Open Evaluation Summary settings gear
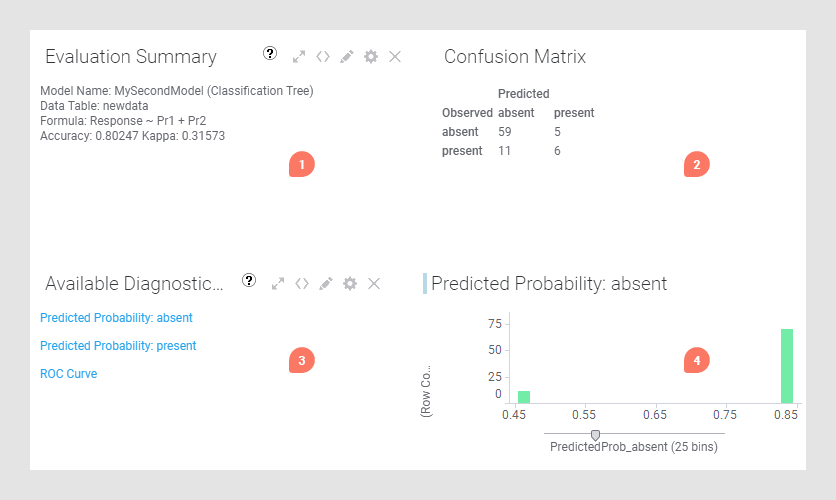This screenshot has height=500, width=836. 371,57
